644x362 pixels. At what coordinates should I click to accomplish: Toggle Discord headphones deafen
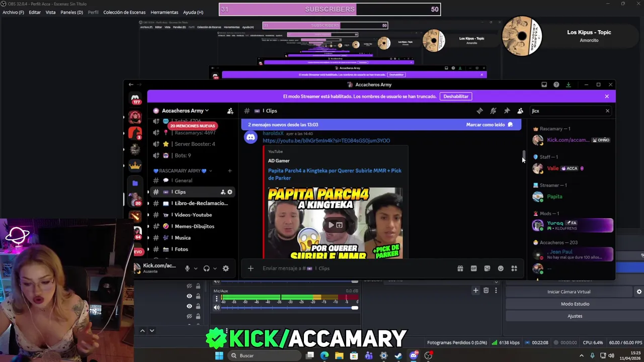pos(206,268)
